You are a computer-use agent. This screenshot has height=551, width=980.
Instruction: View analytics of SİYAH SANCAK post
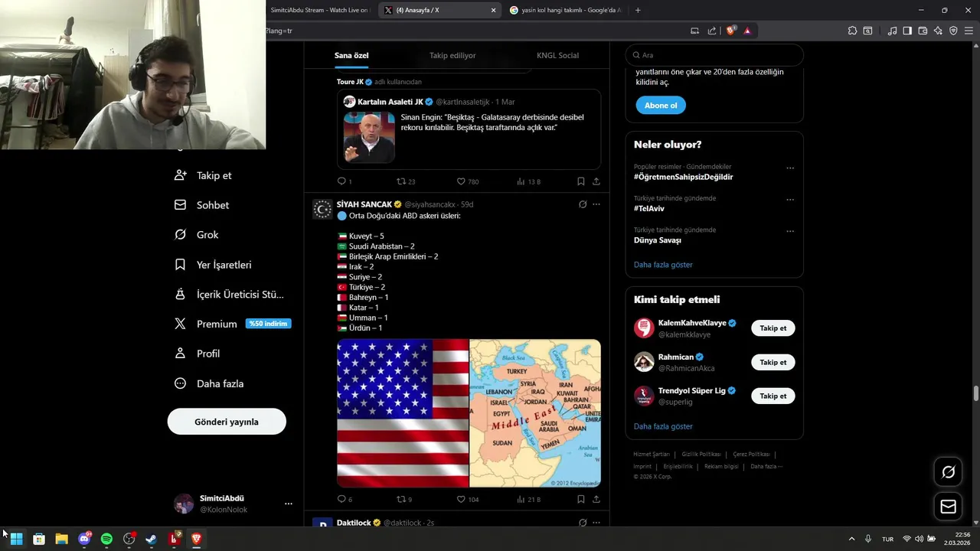(x=528, y=499)
